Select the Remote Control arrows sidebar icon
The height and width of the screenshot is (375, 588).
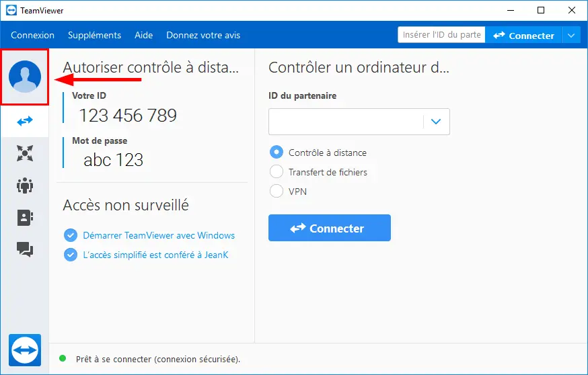25,121
